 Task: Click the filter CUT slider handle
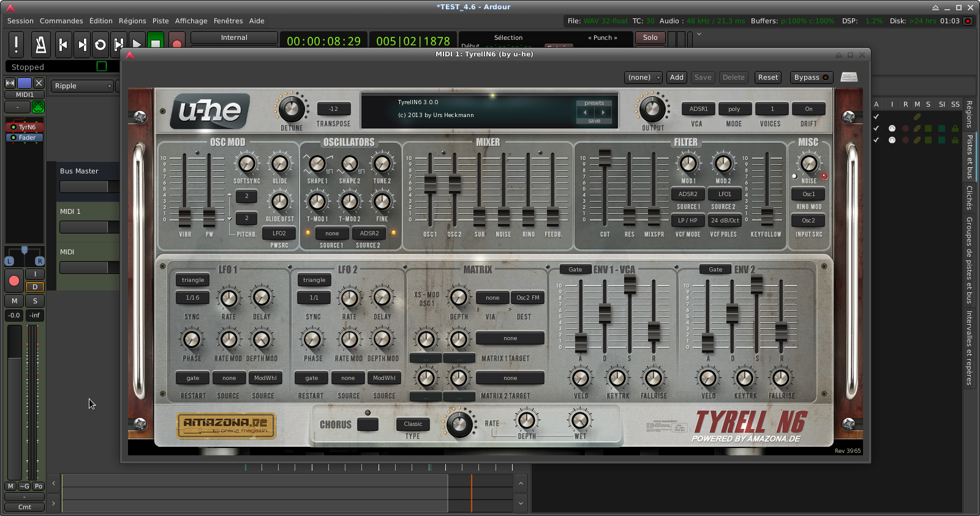[x=605, y=157]
